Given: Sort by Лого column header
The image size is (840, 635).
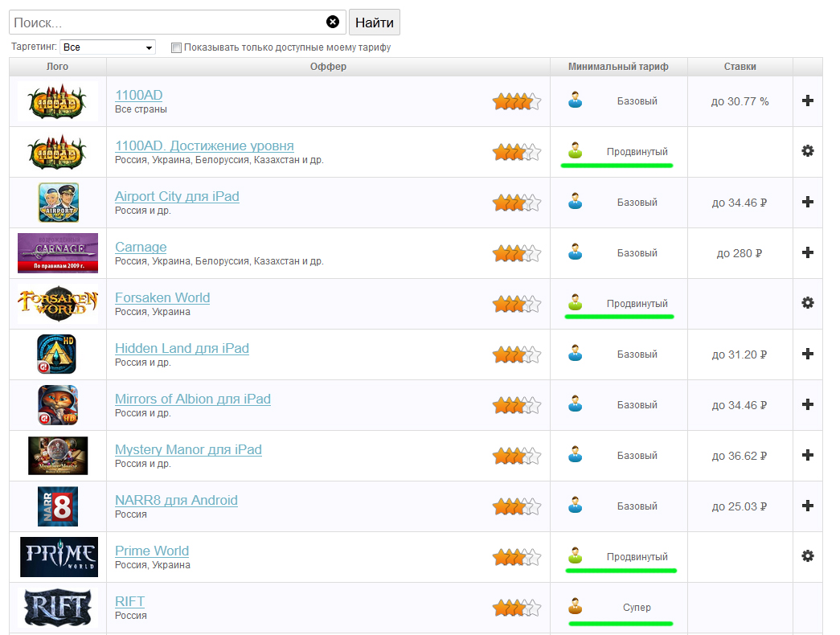Looking at the screenshot, I should pos(57,67).
